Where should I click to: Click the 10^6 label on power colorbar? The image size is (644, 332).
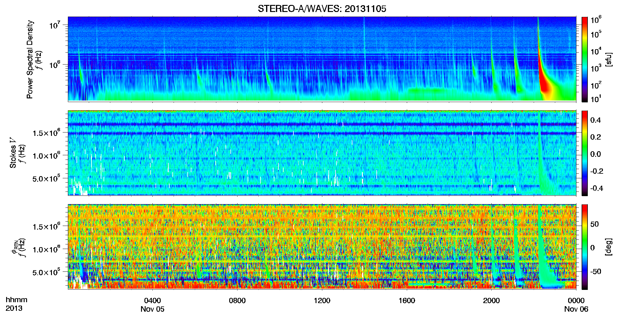click(596, 20)
